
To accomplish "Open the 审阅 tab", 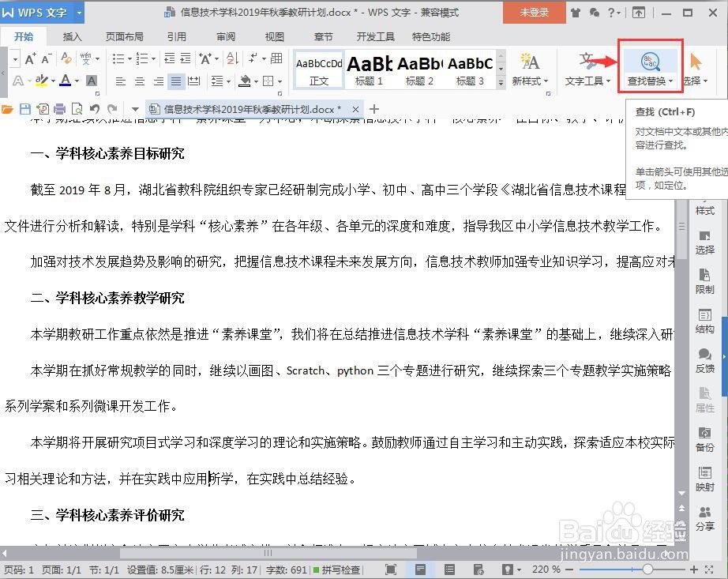I will pyautogui.click(x=226, y=36).
